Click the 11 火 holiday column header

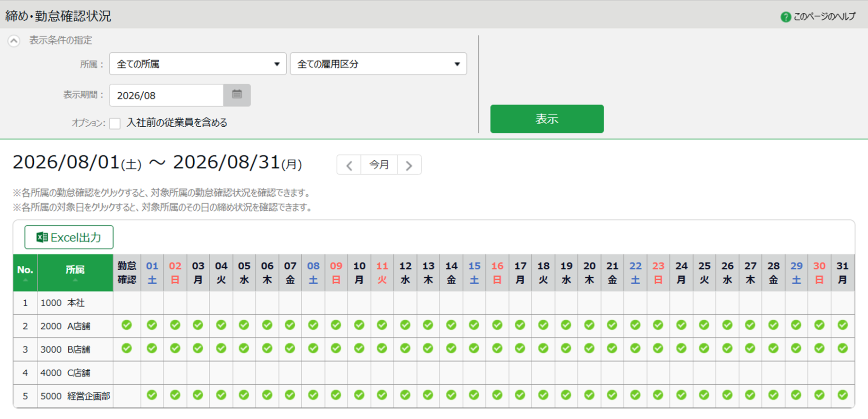382,273
